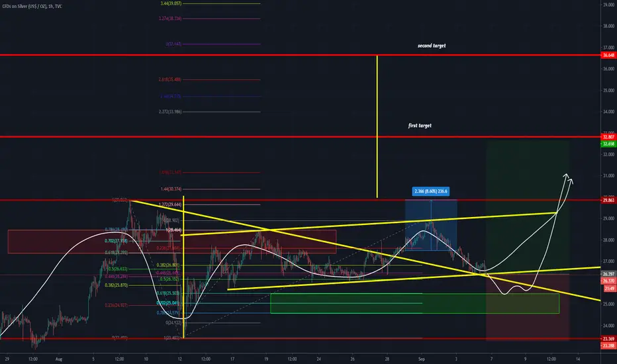Screen dimensions: 617x364
Task: Click the '28' date on time axis
Action: click(387, 359)
